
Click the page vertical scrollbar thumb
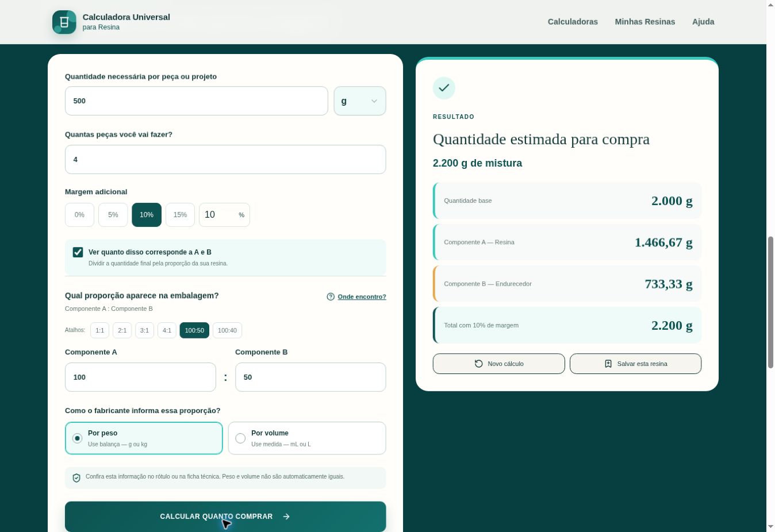pyautogui.click(x=770, y=302)
